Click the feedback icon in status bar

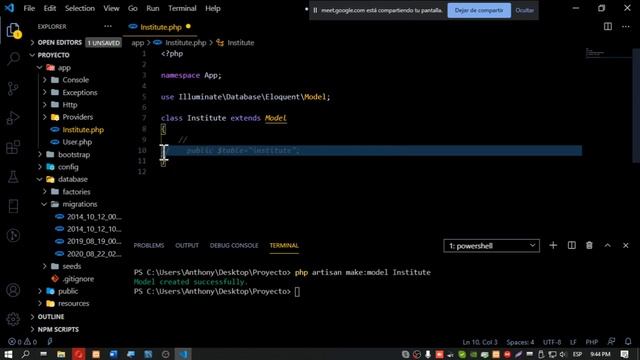click(x=611, y=341)
